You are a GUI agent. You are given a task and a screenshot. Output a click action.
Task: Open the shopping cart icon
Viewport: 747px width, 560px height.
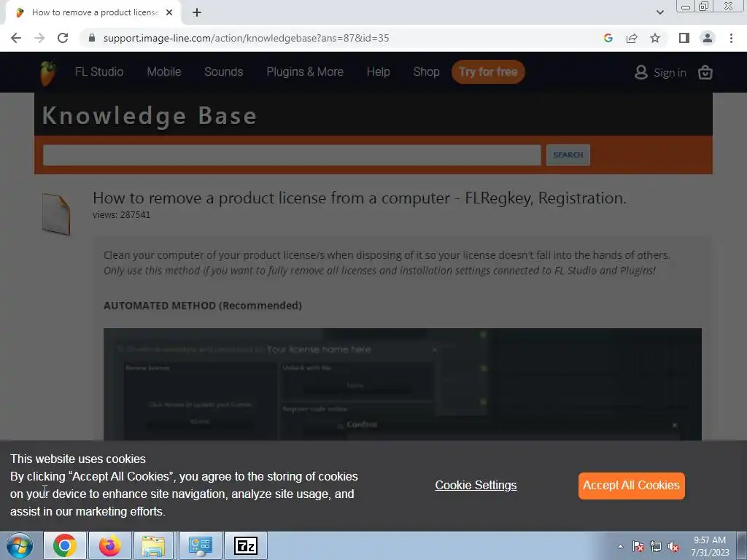coord(705,72)
